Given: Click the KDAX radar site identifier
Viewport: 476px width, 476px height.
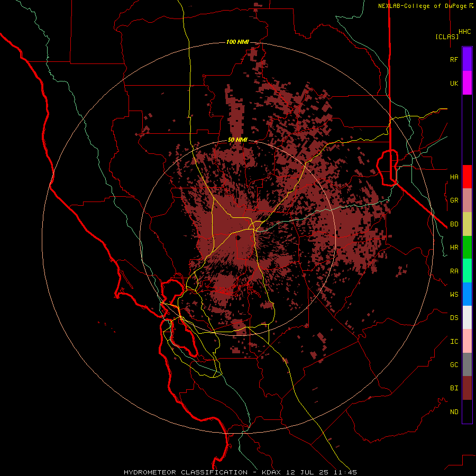Looking at the screenshot, I should (271, 472).
